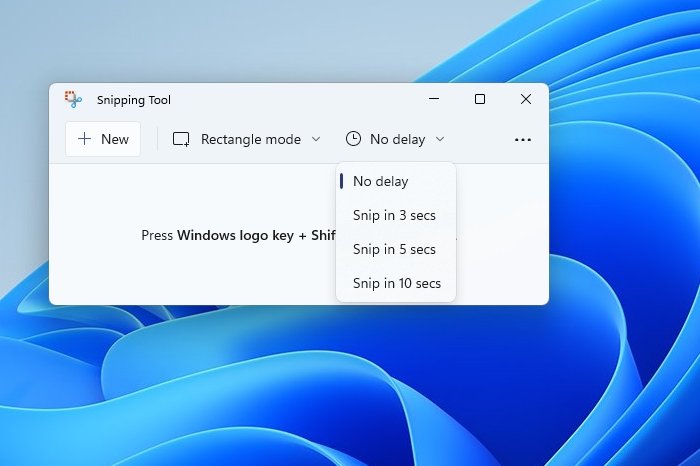This screenshot has width=700, height=466.
Task: Minimize the Snipping Tool window
Action: (434, 99)
